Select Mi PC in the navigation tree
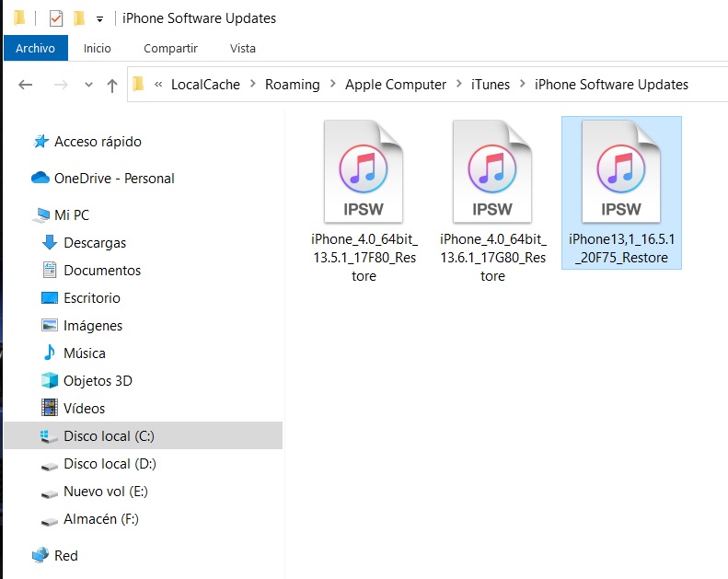The width and height of the screenshot is (728, 579). [72, 215]
